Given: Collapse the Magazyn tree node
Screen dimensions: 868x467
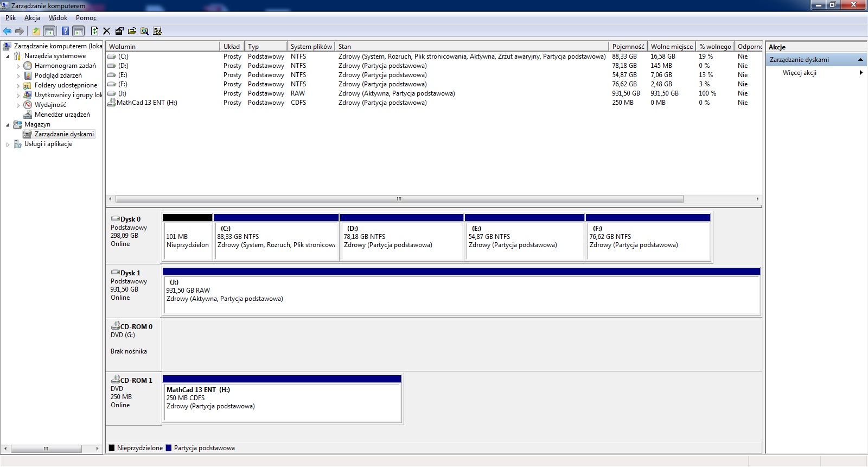Looking at the screenshot, I should [x=8, y=124].
